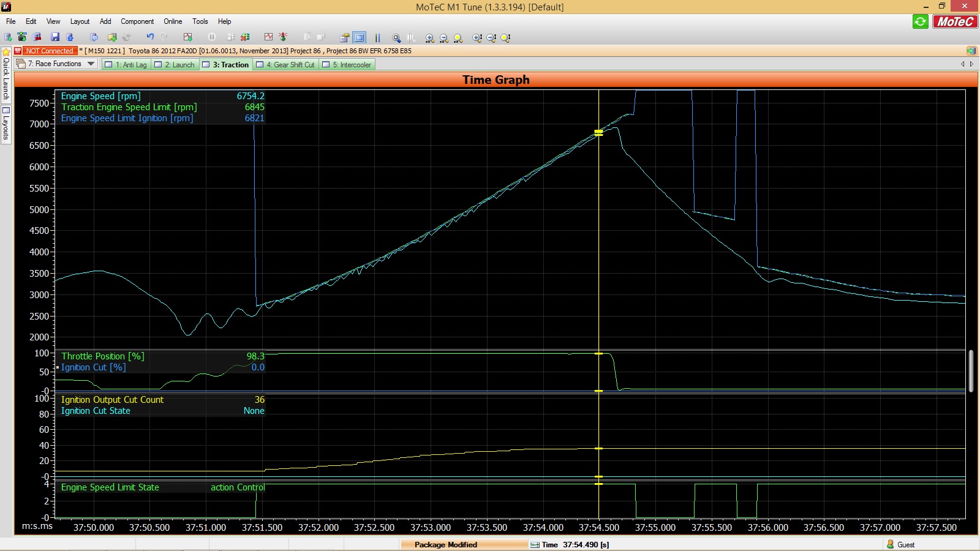This screenshot has width=980, height=551.
Task: Select the Engine Speed Limit Ignition [rpm] label
Action: coord(127,118)
